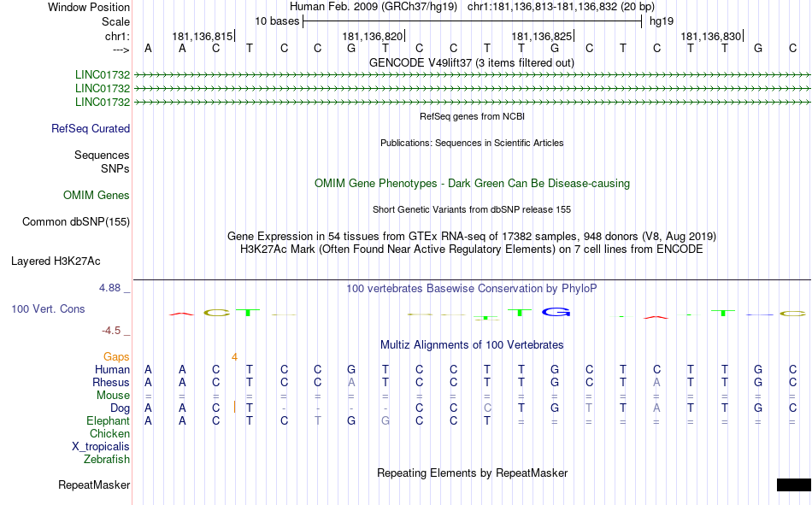Click the light-colored T in the Elephant row
Image resolution: width=812 pixels, height=505 pixels.
tap(317, 420)
